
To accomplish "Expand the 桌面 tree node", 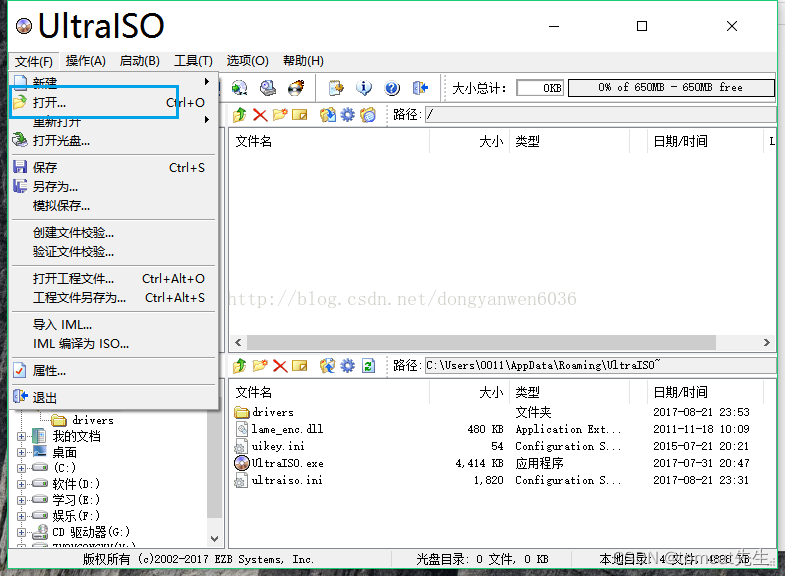I will (21, 452).
